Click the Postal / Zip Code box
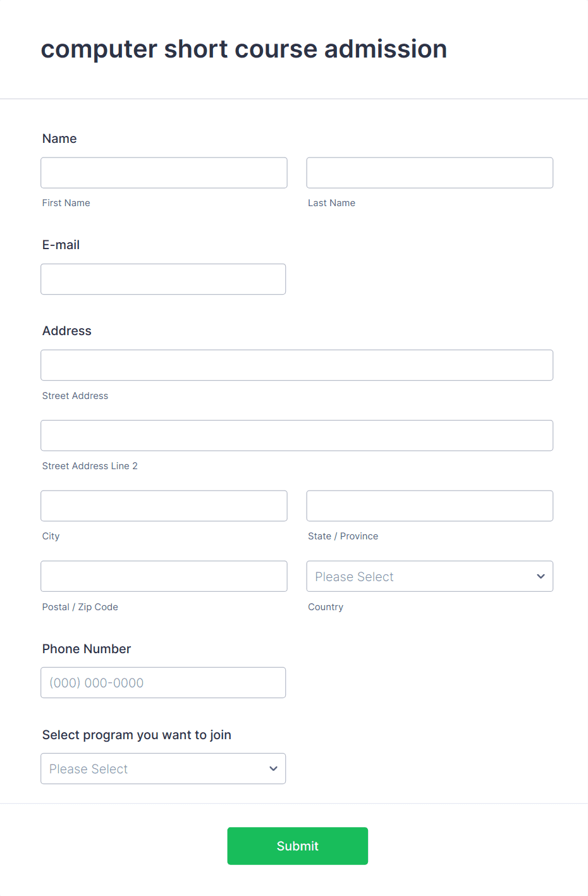This screenshot has width=588, height=896. pos(163,576)
